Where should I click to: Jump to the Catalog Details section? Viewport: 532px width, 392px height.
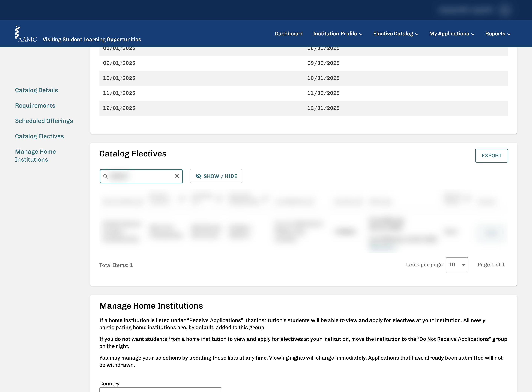coord(37,90)
